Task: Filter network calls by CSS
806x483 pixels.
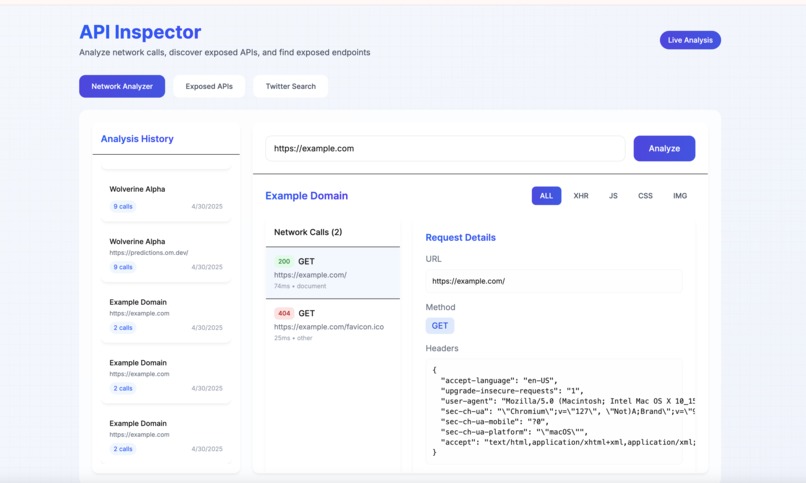Action: pyautogui.click(x=645, y=196)
